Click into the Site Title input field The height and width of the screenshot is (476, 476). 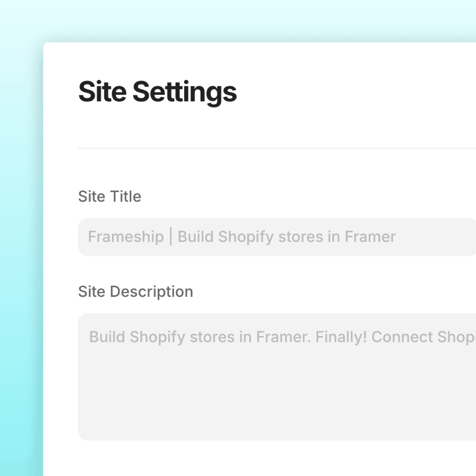click(277, 237)
